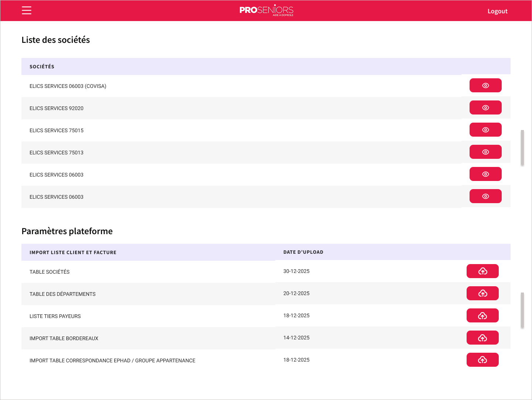
Task: Hit the upload button for IMPORT TABLE BORDEREAUX
Action: (482, 338)
